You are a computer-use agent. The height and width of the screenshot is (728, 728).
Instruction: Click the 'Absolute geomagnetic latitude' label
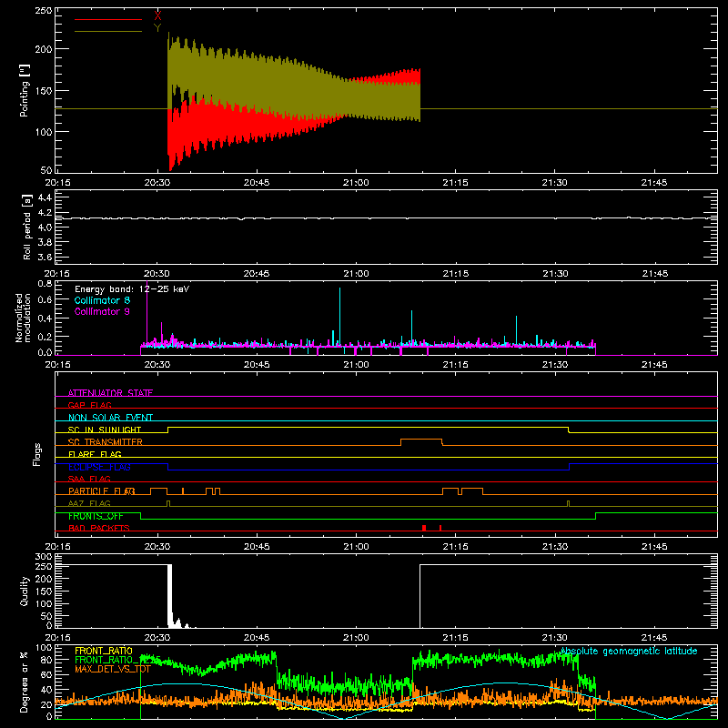(x=629, y=651)
